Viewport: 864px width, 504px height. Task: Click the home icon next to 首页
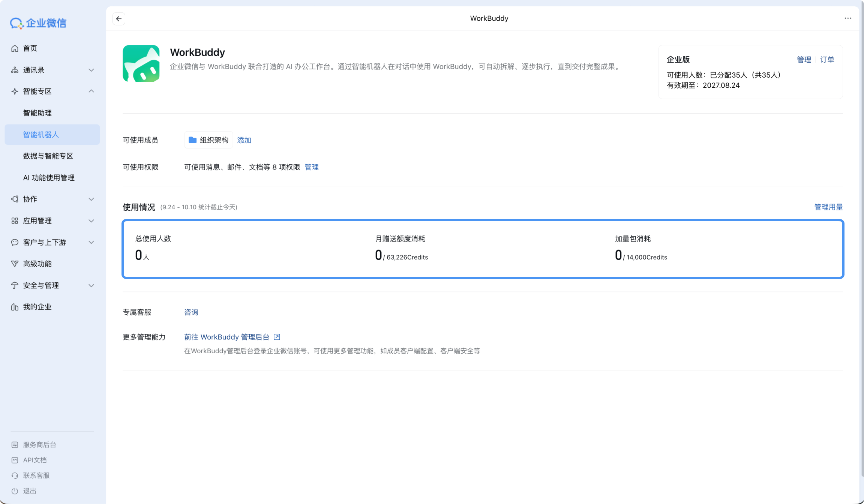point(15,48)
